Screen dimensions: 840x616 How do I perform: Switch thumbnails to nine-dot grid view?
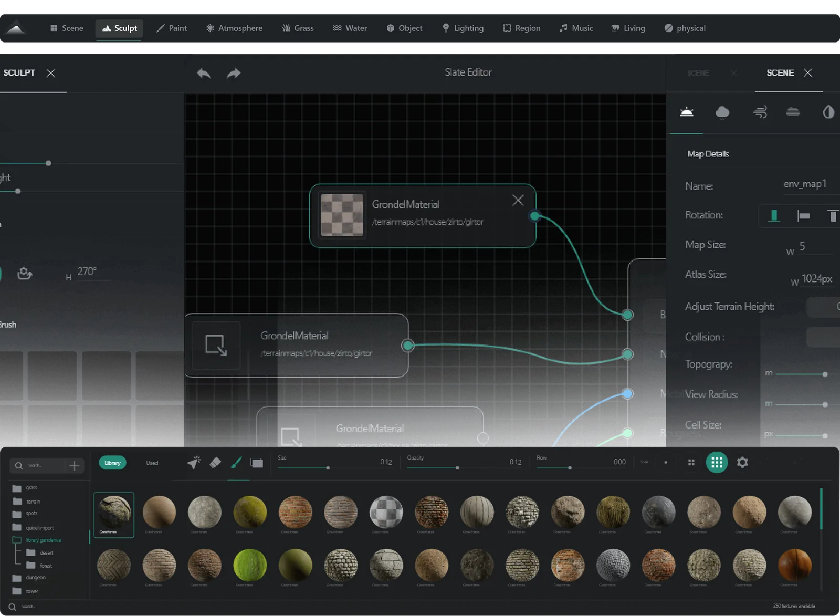pos(717,463)
